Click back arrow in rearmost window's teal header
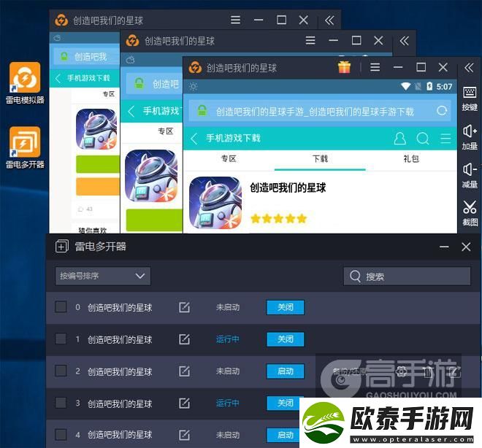The width and height of the screenshot is (482, 448). click(58, 78)
